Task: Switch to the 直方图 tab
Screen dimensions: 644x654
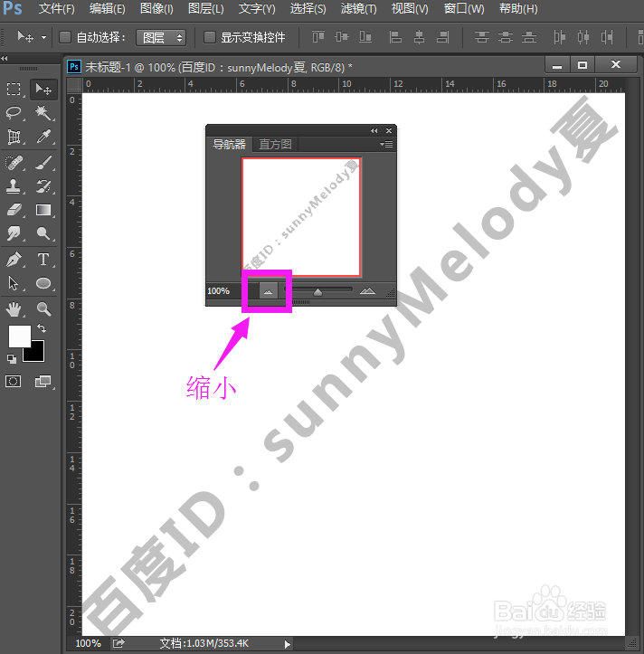Action: 275,145
